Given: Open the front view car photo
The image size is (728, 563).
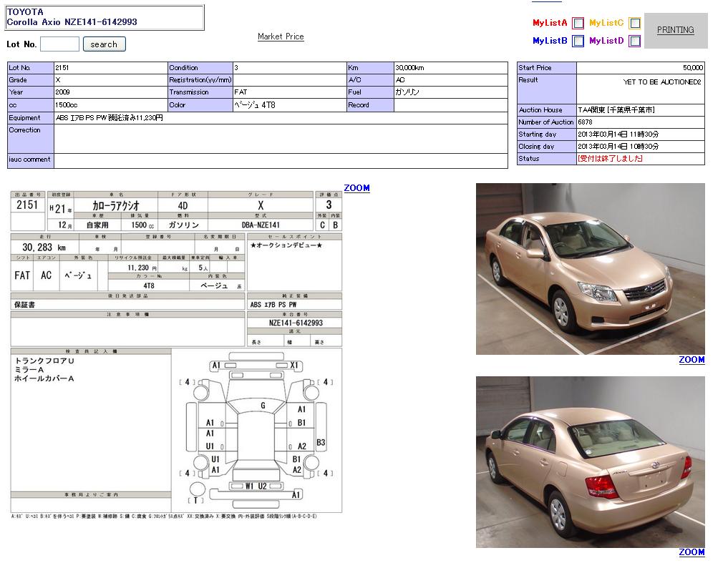Looking at the screenshot, I should click(x=590, y=269).
